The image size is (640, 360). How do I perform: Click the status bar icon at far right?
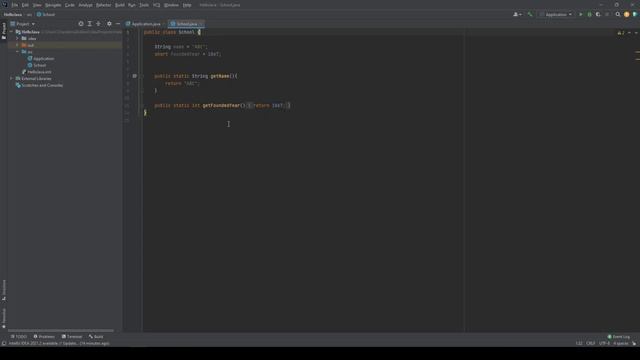click(x=634, y=344)
